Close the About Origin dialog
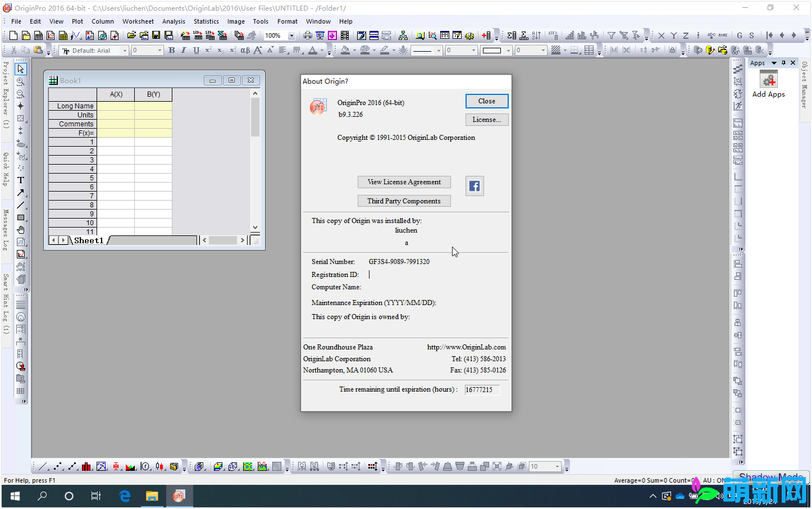Image resolution: width=812 pixels, height=509 pixels. (x=487, y=101)
